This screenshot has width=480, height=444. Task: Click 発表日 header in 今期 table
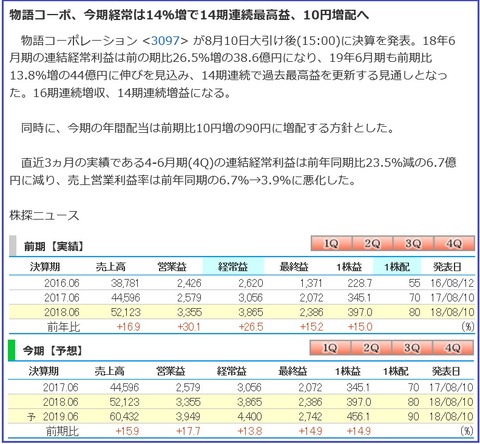click(x=446, y=371)
